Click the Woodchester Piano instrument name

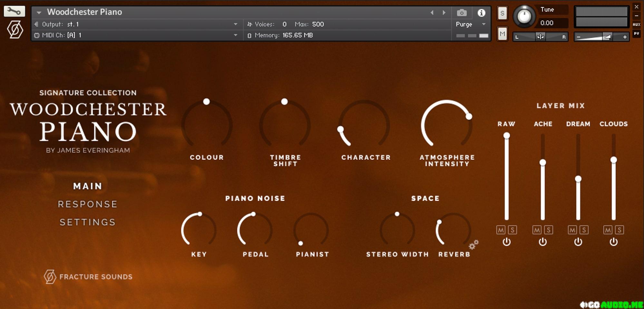click(84, 12)
